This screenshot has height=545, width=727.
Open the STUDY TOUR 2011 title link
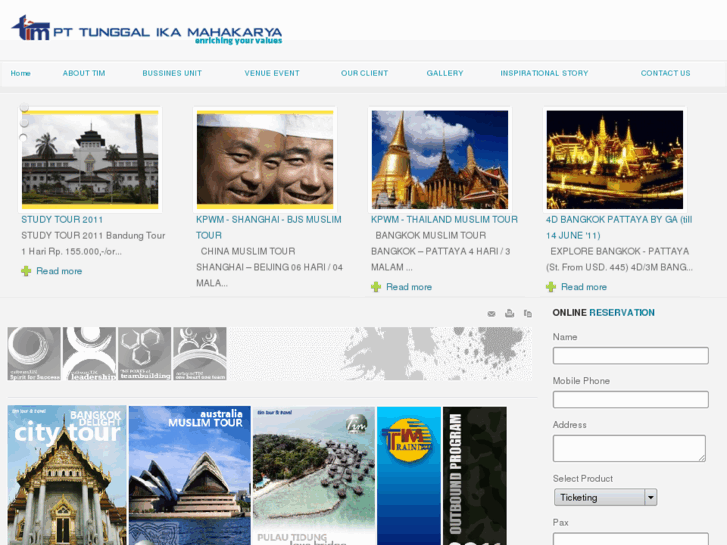(62, 219)
